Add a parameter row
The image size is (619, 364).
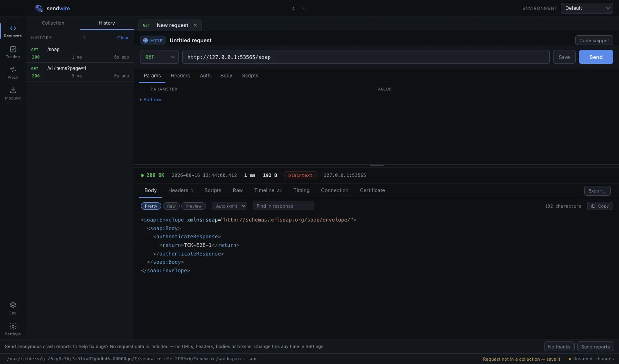point(151,99)
